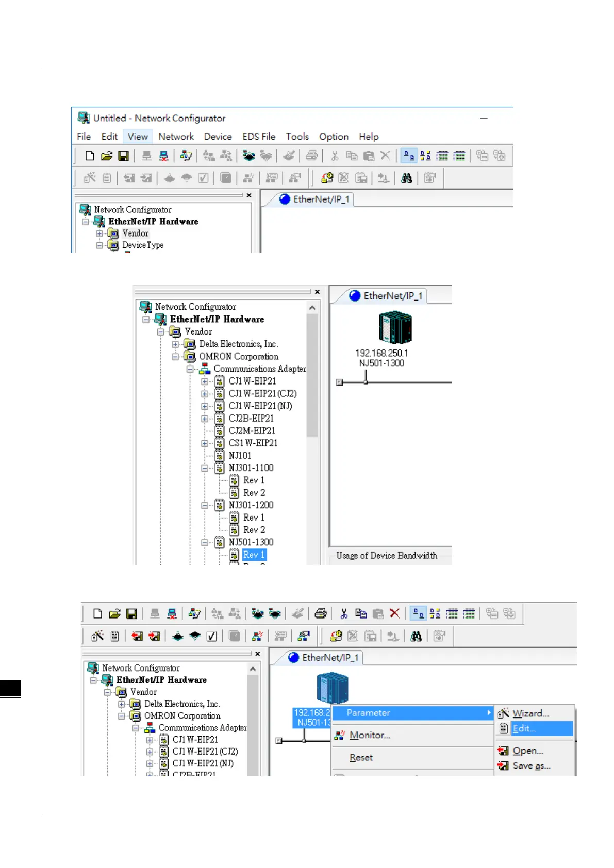Click the Open folder icon in top toolbar
614x868 pixels.
(x=107, y=156)
